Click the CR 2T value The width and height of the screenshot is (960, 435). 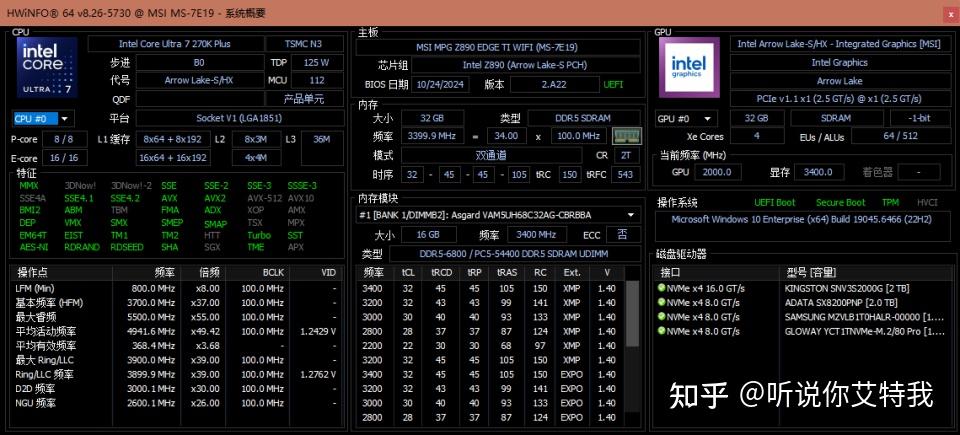626,156
